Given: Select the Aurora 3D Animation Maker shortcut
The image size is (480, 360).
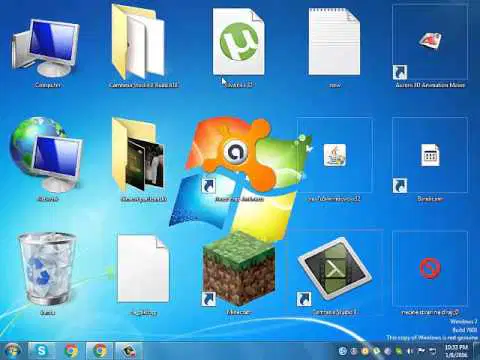Looking at the screenshot, I should coord(430,41).
